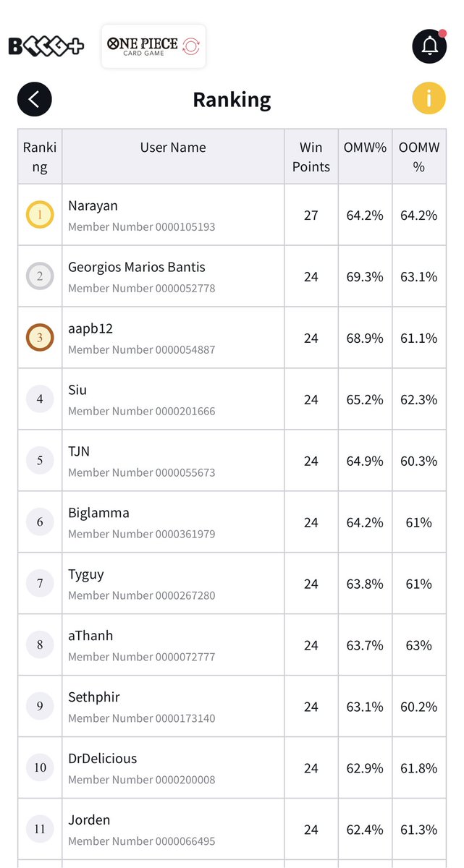Tap the back arrow button
This screenshot has width=464, height=868.
[35, 99]
